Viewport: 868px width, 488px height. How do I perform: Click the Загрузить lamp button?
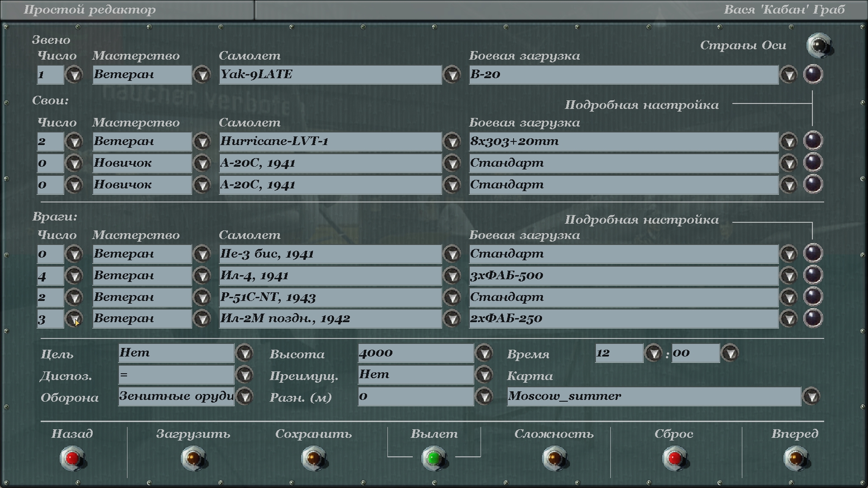point(193,458)
